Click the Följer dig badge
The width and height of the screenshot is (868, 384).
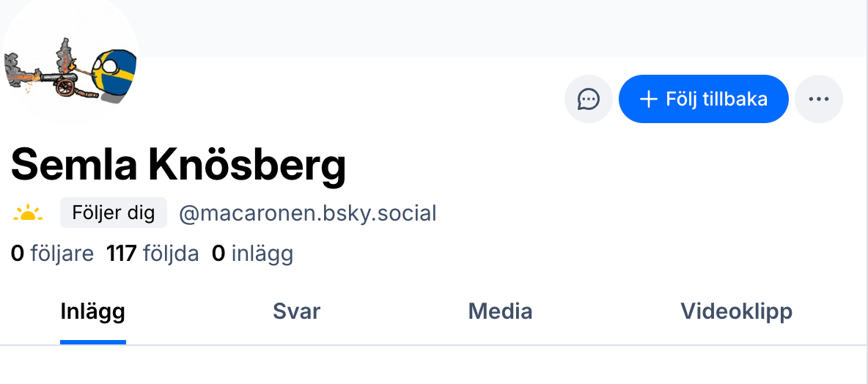tap(114, 213)
